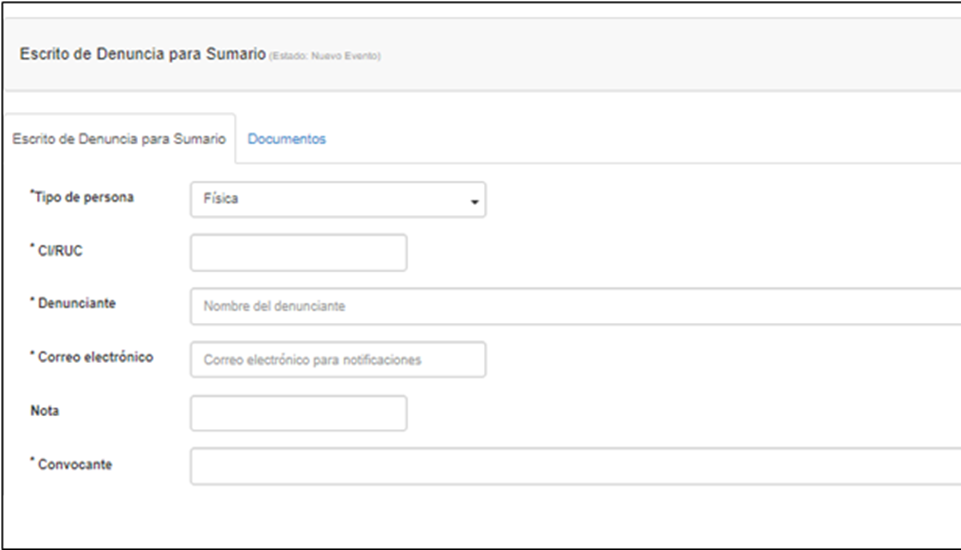Click the page heading Escrito de Denuncia para Sumario
961x550 pixels.
tap(141, 54)
